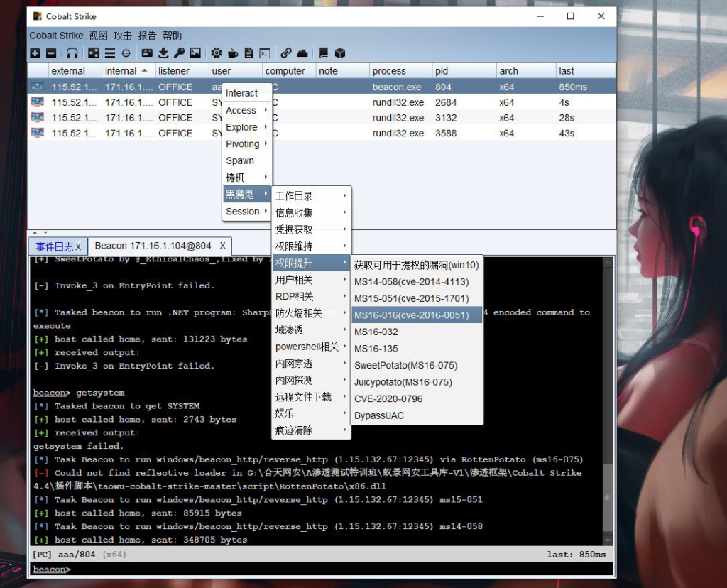Open screenshots via picture icon

pos(195,53)
